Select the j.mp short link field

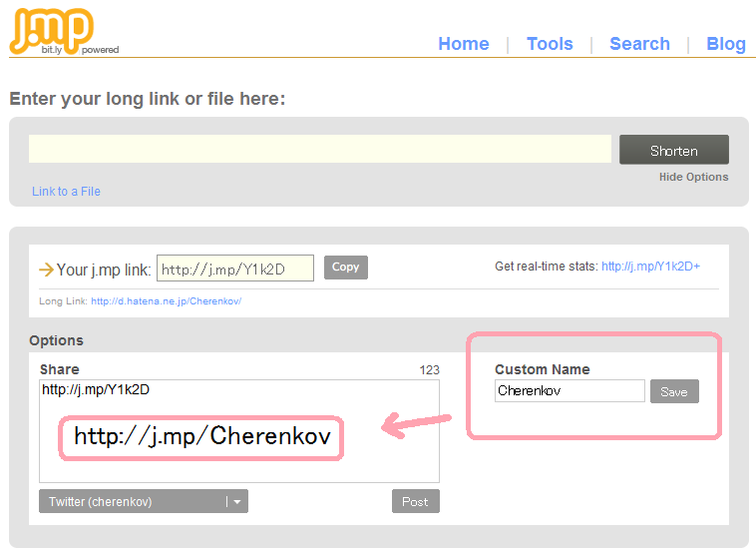coord(235,269)
